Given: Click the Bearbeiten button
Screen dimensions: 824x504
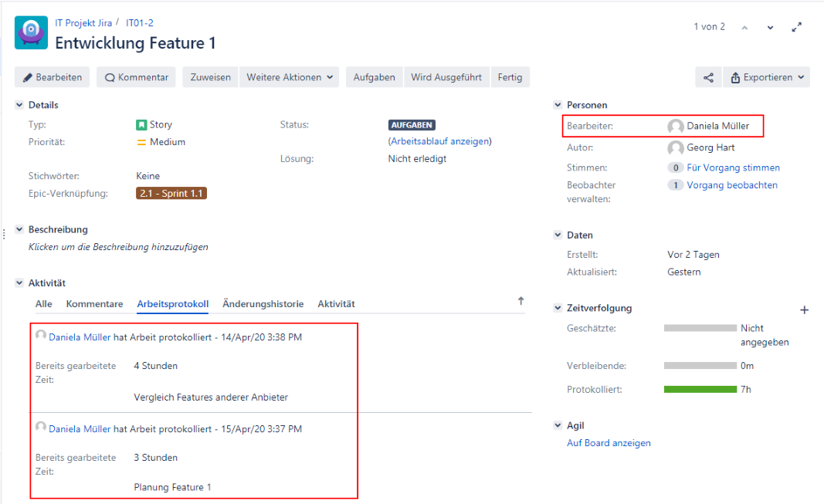Looking at the screenshot, I should (x=52, y=77).
